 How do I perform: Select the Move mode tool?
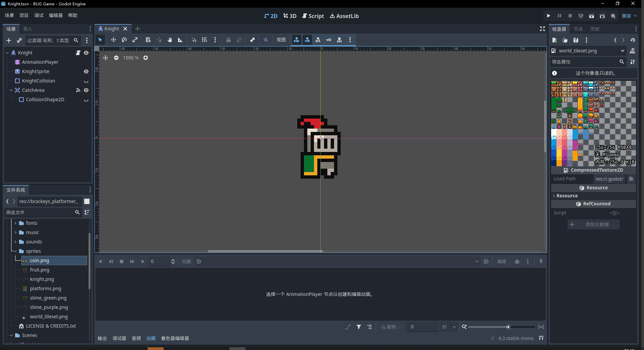[114, 40]
